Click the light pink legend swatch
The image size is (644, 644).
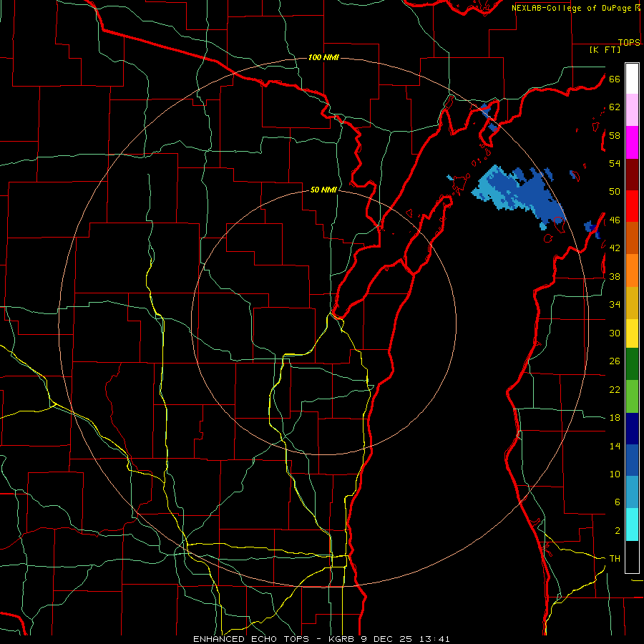(632, 109)
